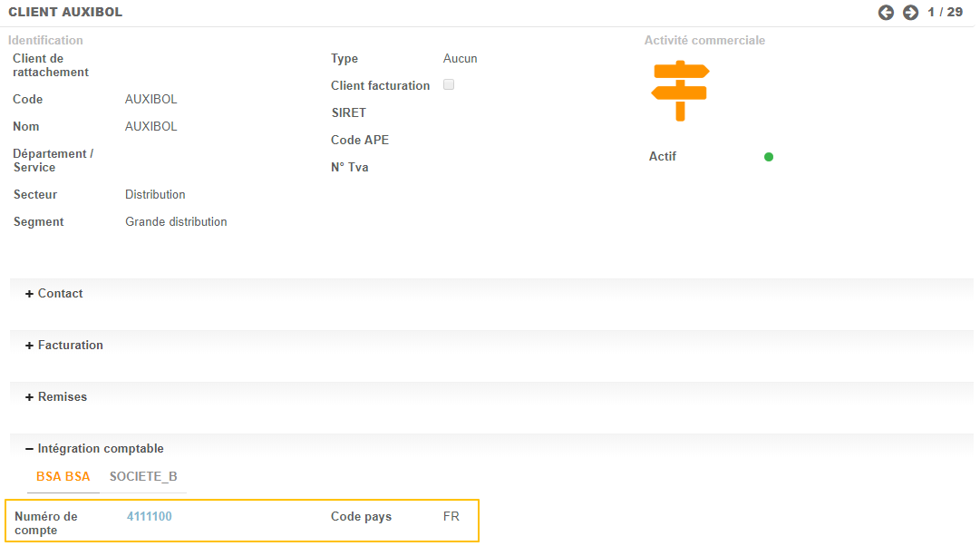Image resolution: width=980 pixels, height=546 pixels.
Task: Click the Secteur value Distribution
Action: pos(155,195)
